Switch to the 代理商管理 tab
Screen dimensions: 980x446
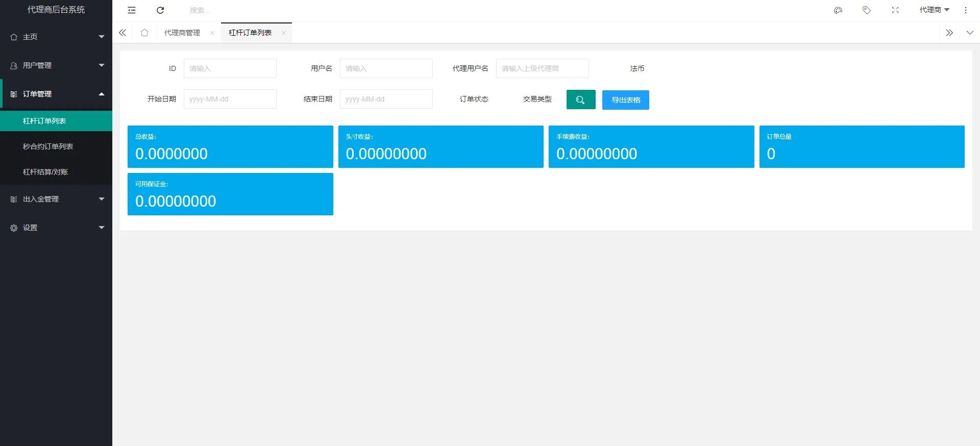182,33
